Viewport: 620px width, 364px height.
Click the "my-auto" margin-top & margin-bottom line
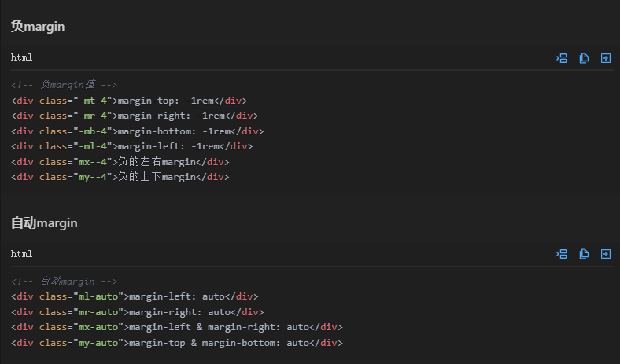tap(177, 343)
